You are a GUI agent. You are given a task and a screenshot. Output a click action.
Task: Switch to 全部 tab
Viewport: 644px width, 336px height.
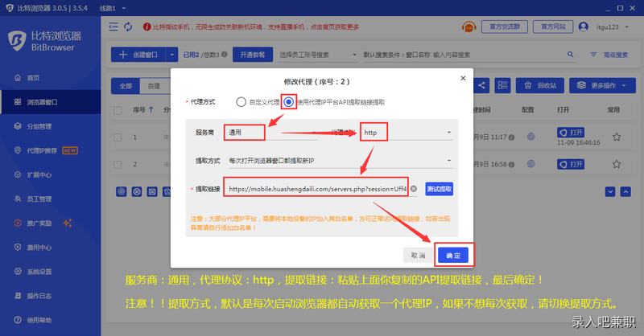(126, 86)
